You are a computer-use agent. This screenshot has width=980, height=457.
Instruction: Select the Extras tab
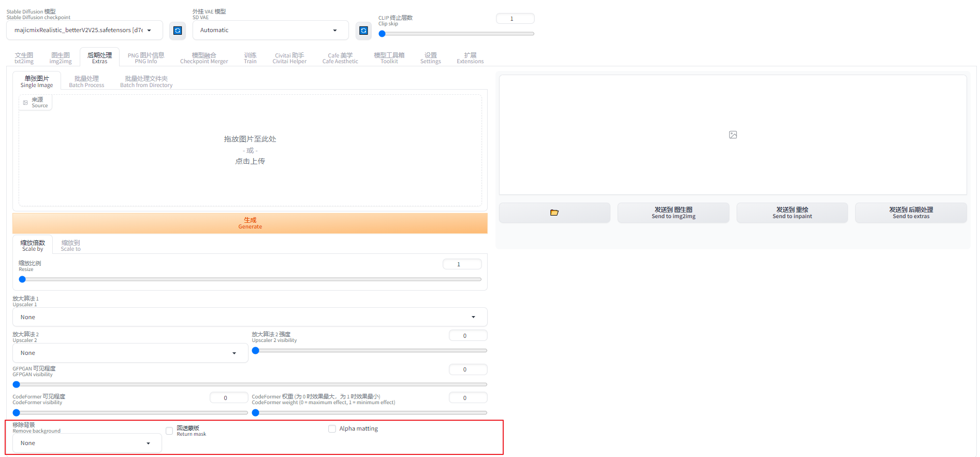point(99,58)
